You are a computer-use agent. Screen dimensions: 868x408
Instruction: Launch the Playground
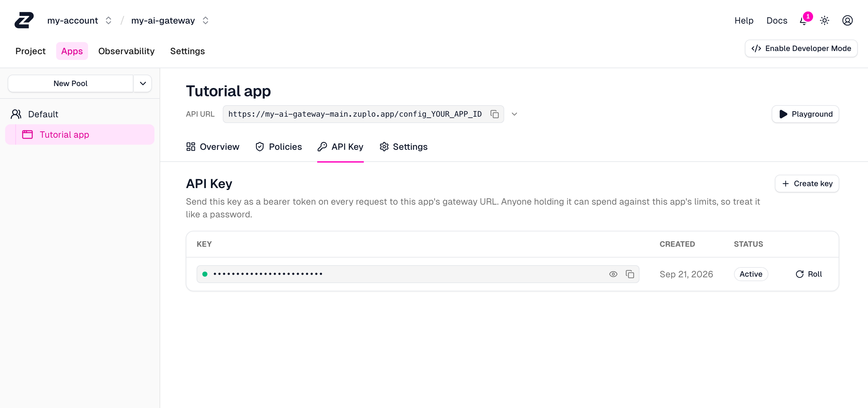pos(805,114)
